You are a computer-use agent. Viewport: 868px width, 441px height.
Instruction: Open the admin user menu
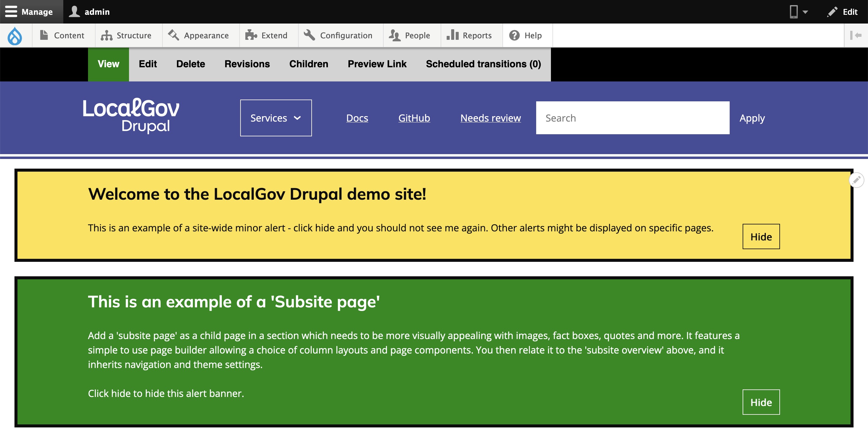click(89, 12)
